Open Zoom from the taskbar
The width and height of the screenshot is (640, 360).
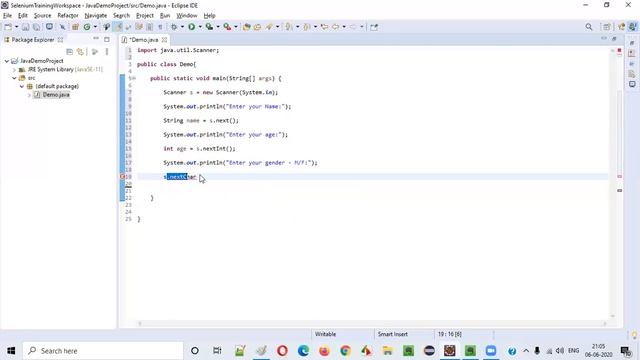point(491,351)
